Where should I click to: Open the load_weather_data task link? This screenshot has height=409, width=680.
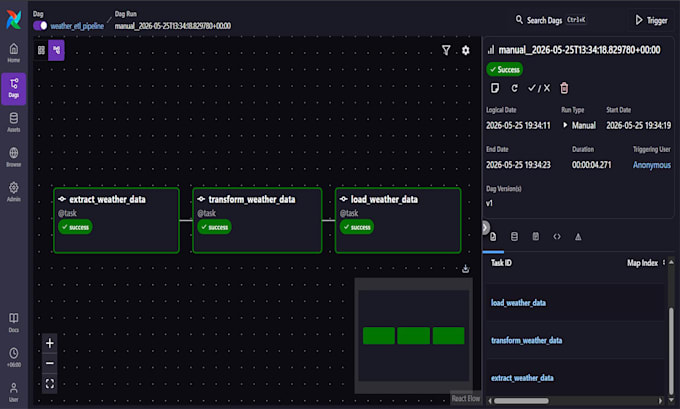pos(518,303)
